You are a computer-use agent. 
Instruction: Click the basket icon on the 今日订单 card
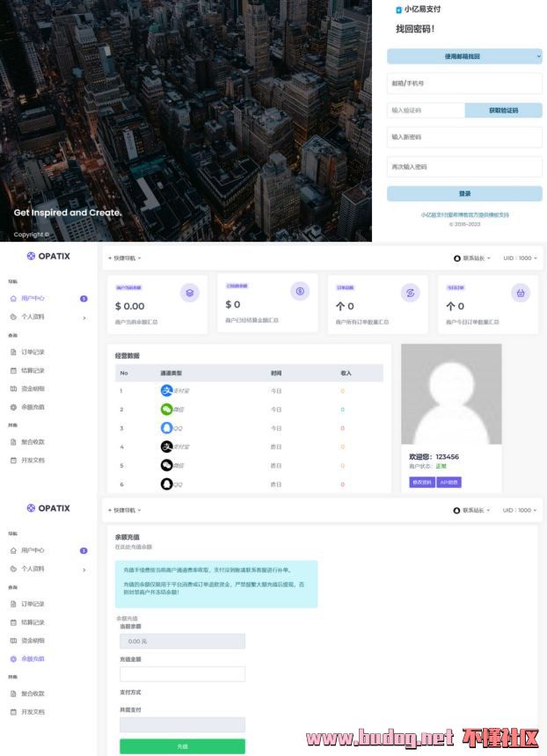[x=520, y=293]
